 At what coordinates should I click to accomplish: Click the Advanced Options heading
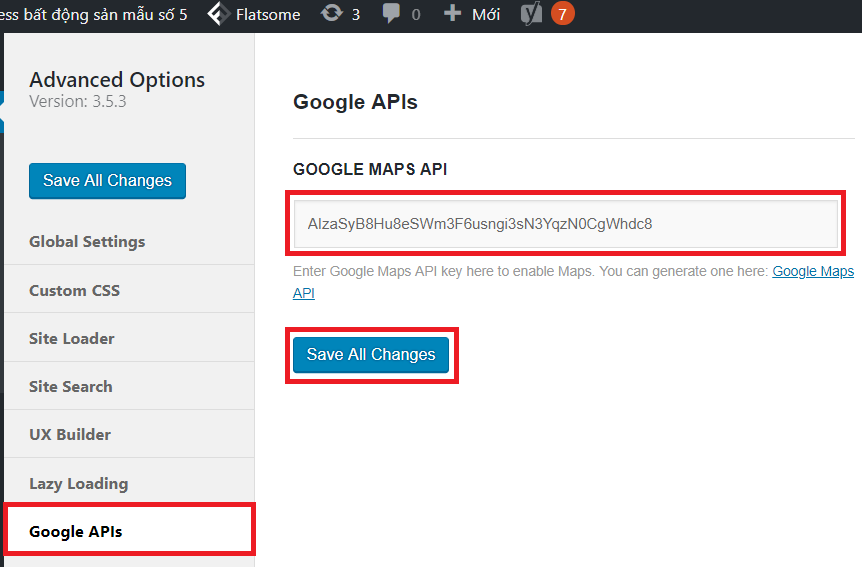coord(117,80)
